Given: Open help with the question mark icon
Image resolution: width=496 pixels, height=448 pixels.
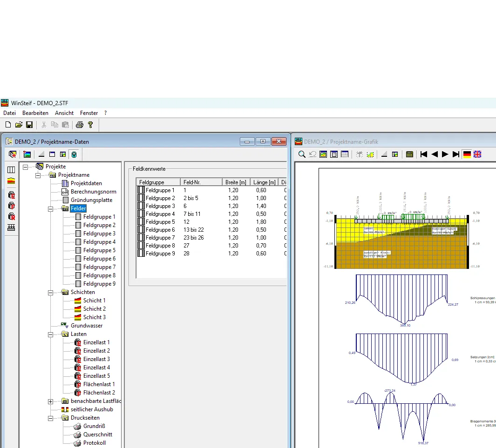Looking at the screenshot, I should tap(90, 125).
